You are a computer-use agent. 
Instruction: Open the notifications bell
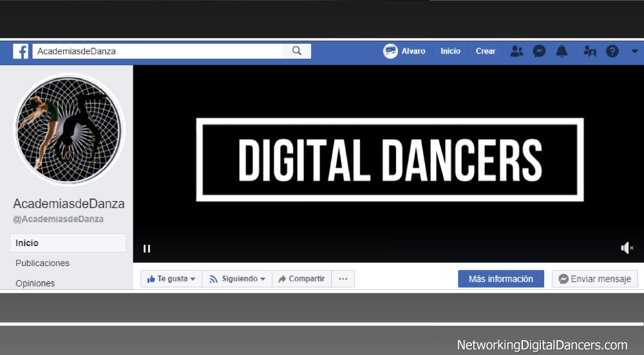(562, 52)
